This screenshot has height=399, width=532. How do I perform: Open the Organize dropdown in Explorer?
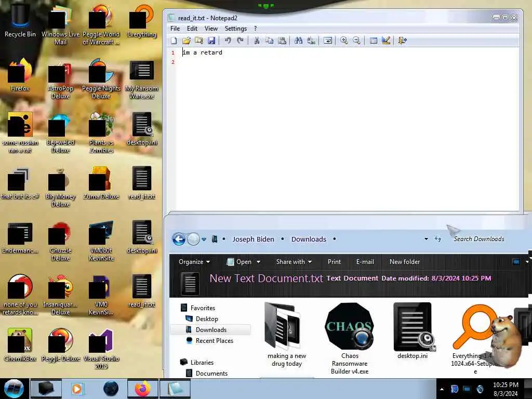pos(194,262)
